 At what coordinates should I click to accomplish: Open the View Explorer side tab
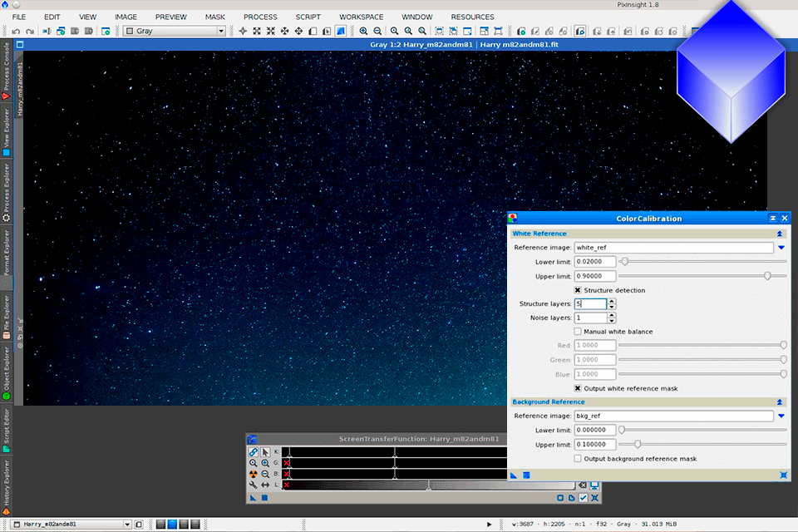(6, 132)
